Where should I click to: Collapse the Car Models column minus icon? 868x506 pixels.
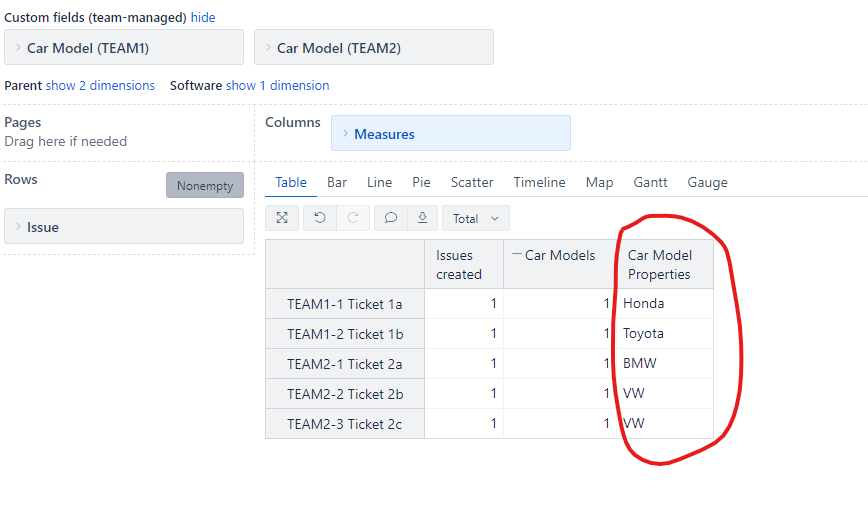click(517, 254)
